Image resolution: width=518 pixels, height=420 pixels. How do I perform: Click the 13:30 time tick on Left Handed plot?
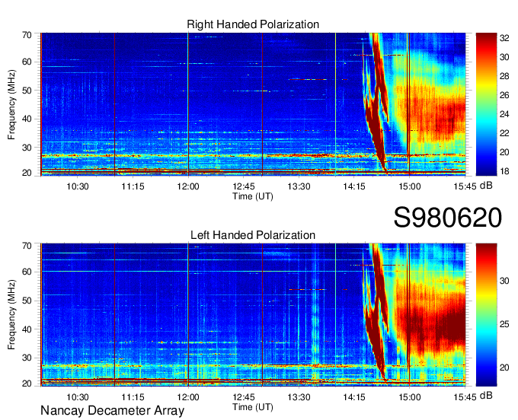pyautogui.click(x=299, y=397)
